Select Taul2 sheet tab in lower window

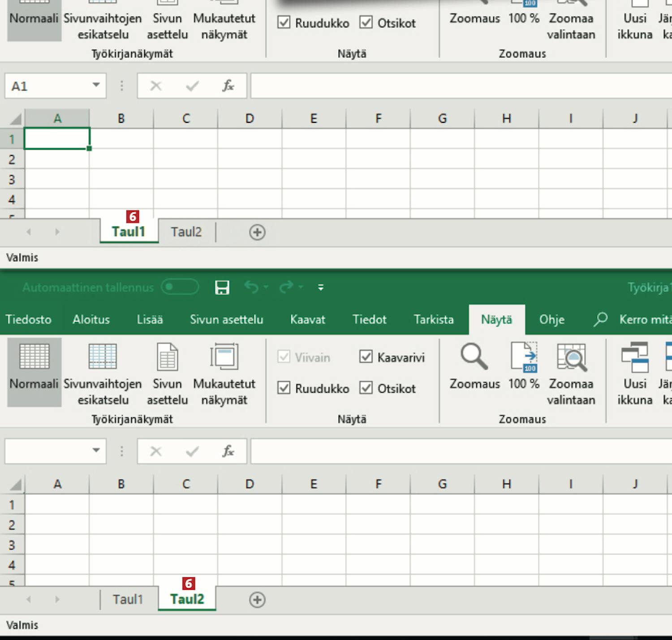point(187,599)
